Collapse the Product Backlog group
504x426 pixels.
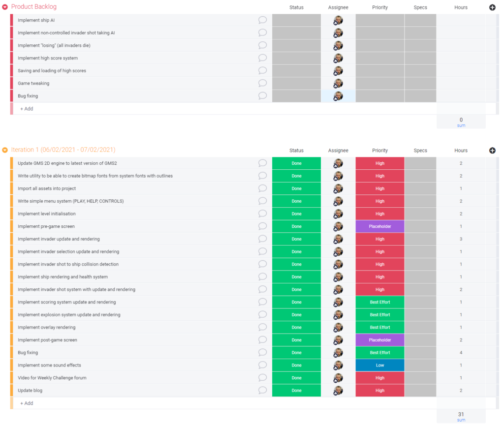click(x=5, y=7)
